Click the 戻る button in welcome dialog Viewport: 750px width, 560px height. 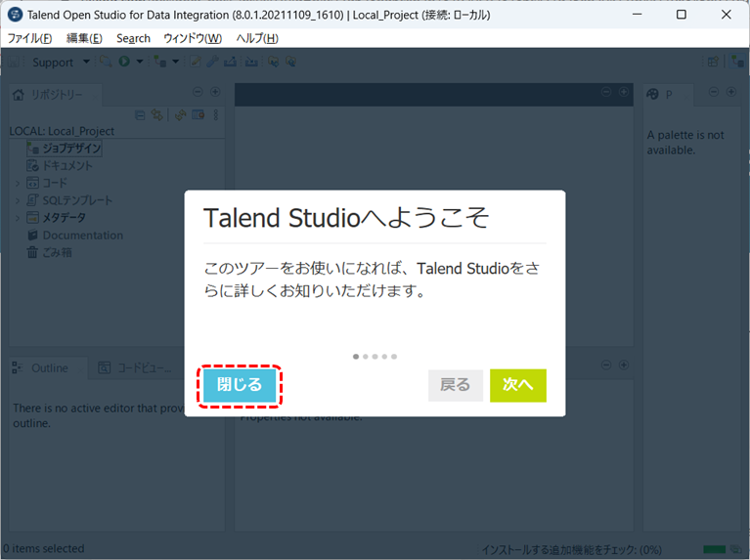pyautogui.click(x=456, y=385)
